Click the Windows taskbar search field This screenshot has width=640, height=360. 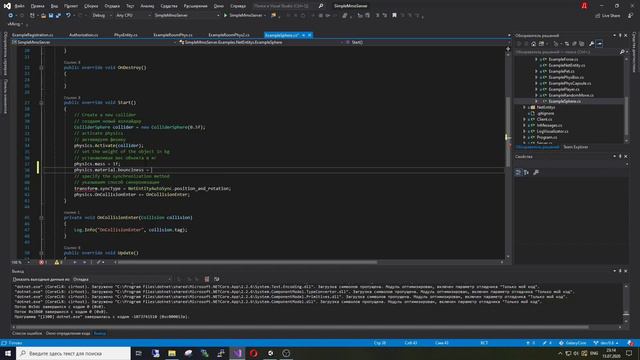tap(73, 353)
